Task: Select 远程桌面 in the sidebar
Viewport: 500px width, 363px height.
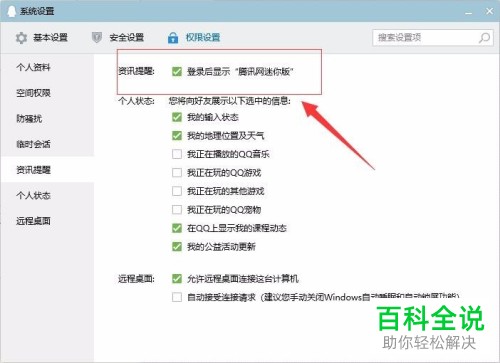Action: pos(47,221)
